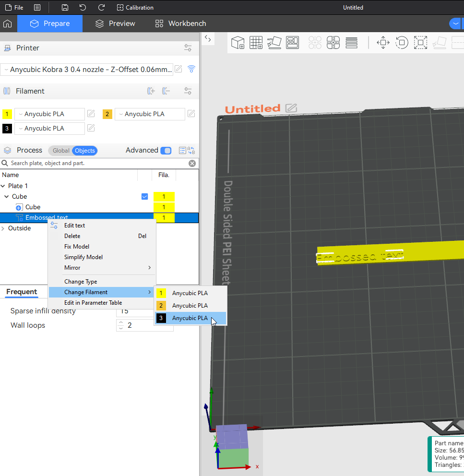Select the Move tool
The image size is (464, 476).
(383, 43)
